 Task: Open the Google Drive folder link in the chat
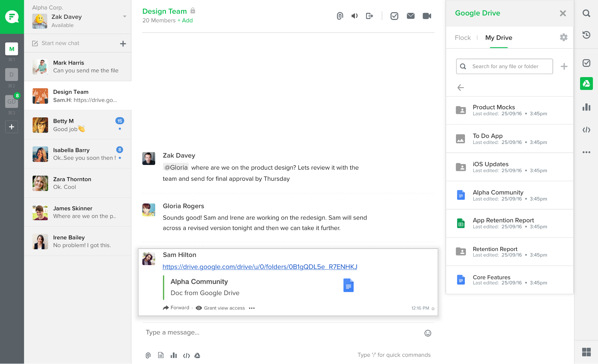pos(260,267)
